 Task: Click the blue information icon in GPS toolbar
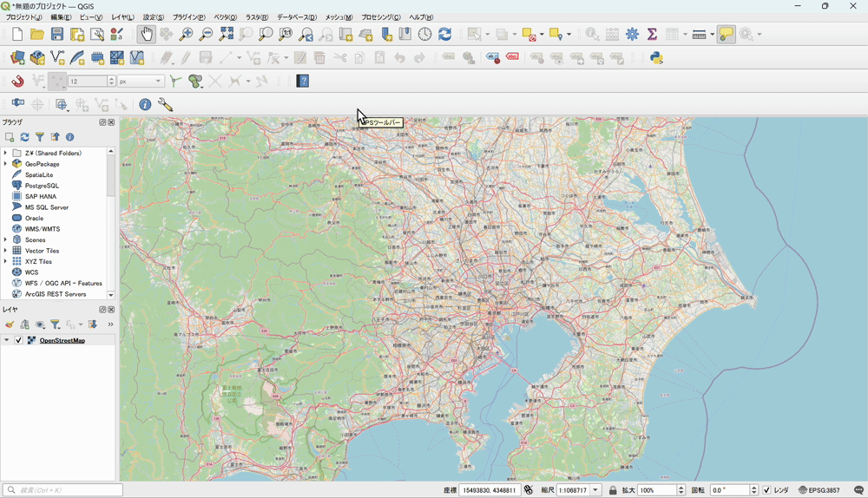(145, 105)
